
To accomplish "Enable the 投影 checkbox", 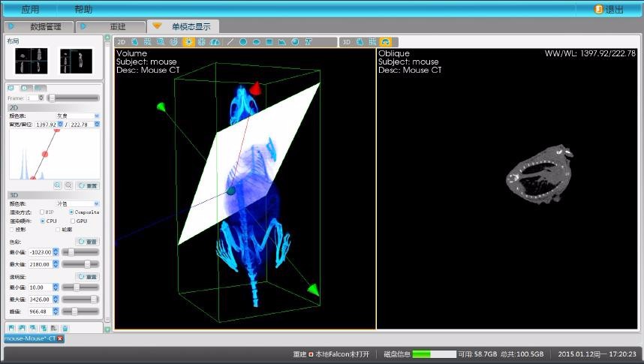I will [11, 230].
